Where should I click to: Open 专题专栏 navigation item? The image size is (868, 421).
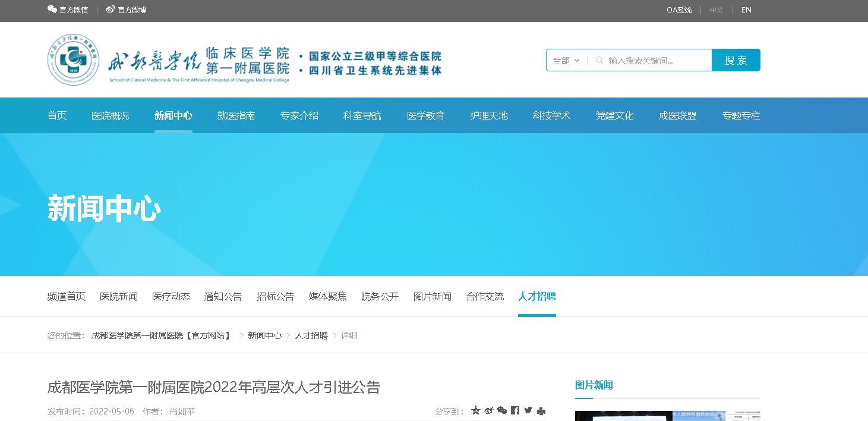coord(741,115)
